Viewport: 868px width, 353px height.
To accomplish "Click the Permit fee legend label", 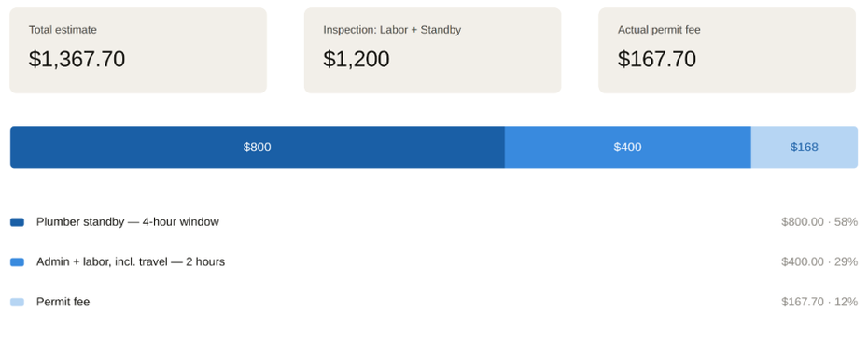I will point(63,302).
